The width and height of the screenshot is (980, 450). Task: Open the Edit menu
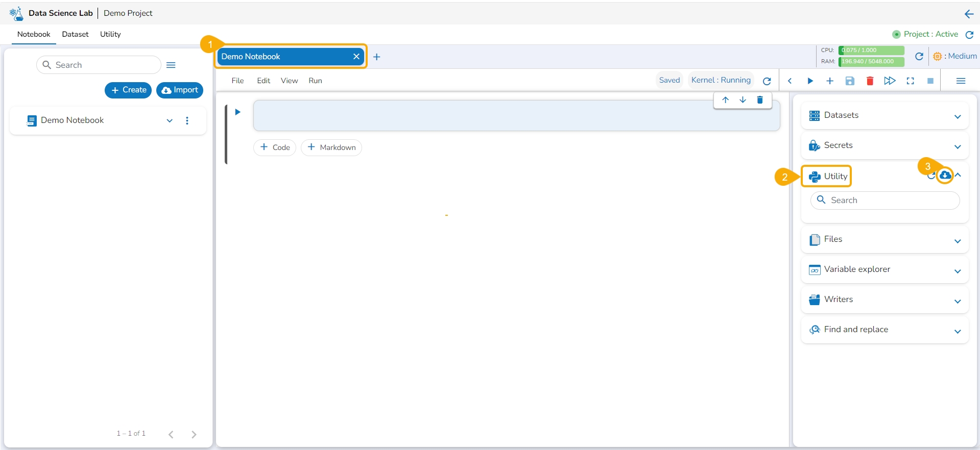pyautogui.click(x=264, y=81)
